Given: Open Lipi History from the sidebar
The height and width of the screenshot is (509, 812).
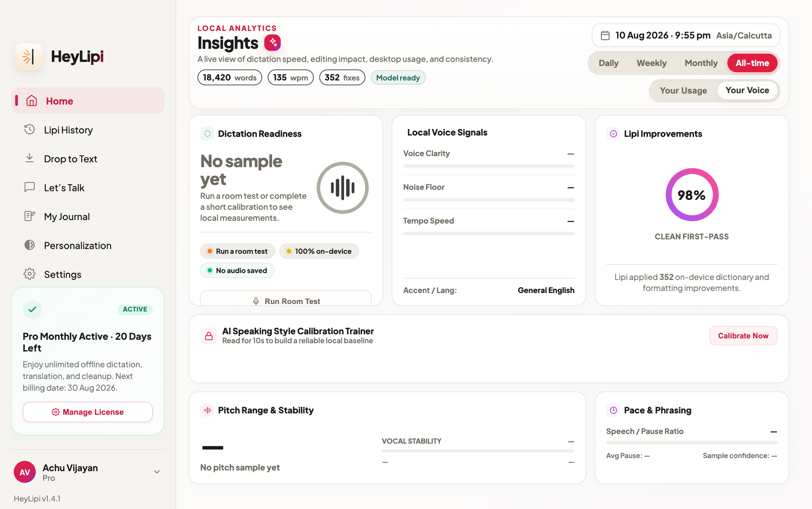Looking at the screenshot, I should [x=88, y=130].
